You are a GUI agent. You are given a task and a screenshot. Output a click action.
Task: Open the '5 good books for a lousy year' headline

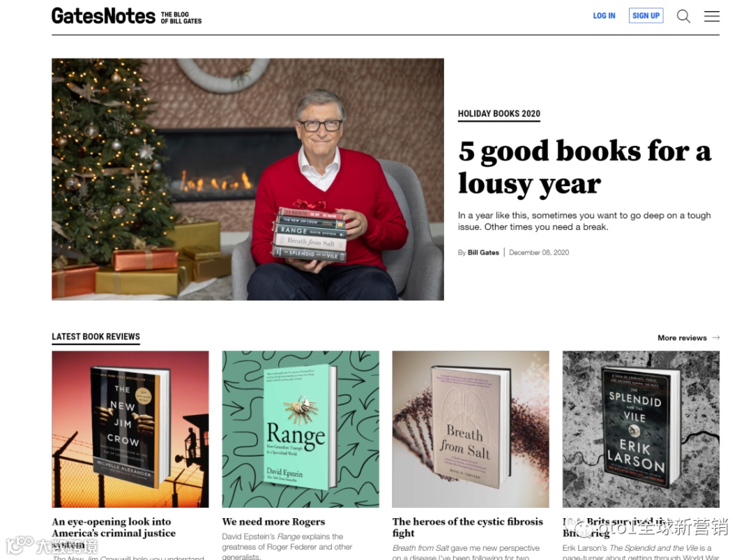(x=584, y=167)
